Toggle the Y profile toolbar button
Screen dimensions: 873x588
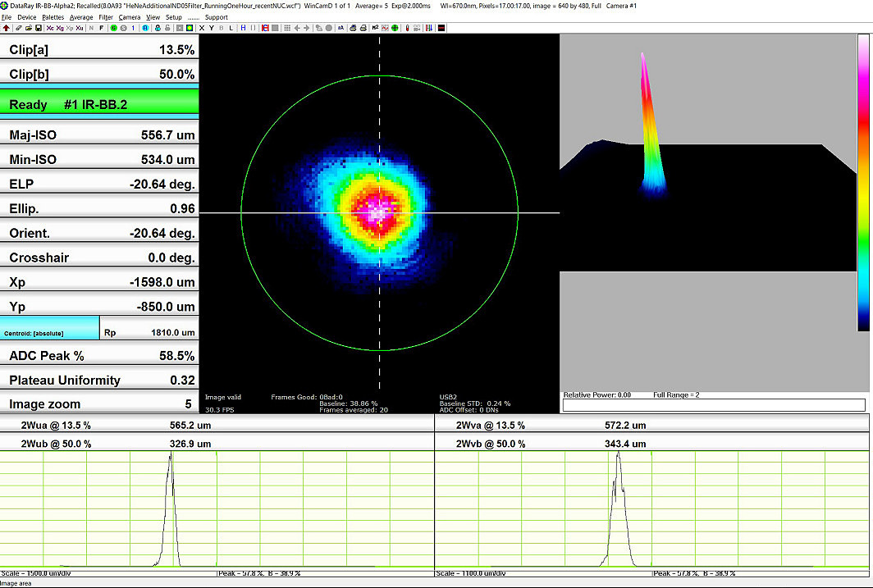click(x=210, y=28)
